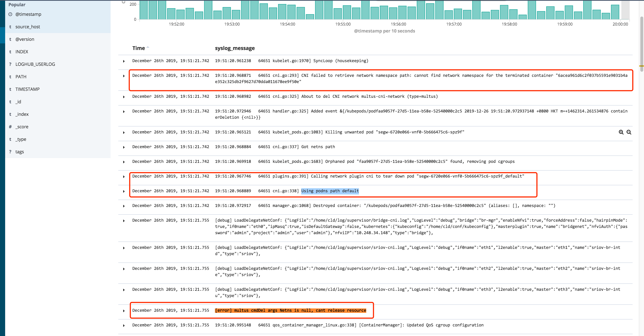Click the clock icon beside @timestamp field
This screenshot has height=336, width=644.
10,14
